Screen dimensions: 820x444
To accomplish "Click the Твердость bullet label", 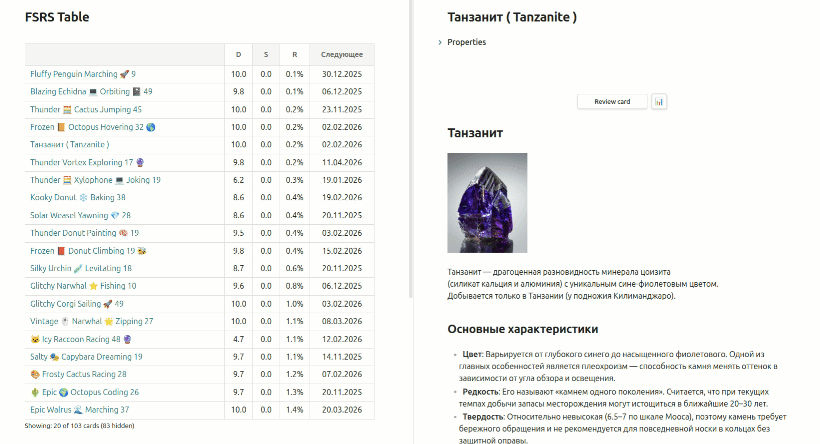I will pos(484,417).
